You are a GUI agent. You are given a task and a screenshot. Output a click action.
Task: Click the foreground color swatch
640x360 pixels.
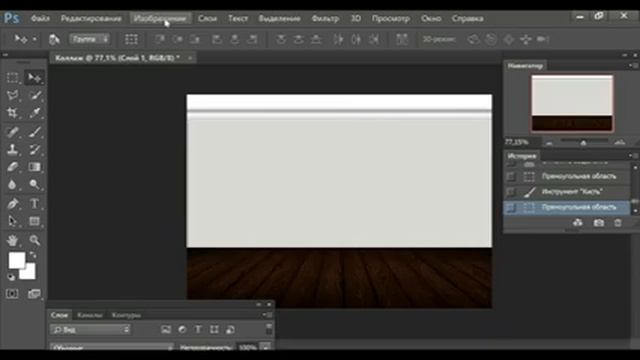click(x=16, y=260)
